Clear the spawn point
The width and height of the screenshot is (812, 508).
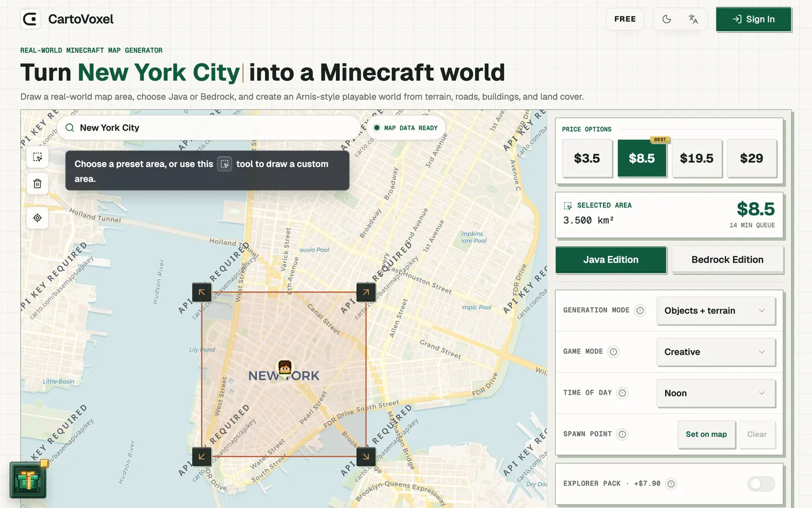(x=757, y=434)
